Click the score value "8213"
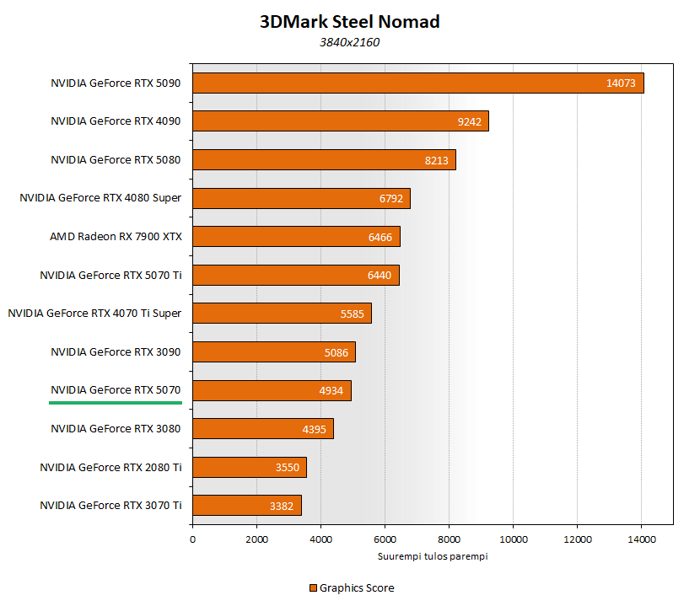The width and height of the screenshot is (700, 606). point(437,161)
